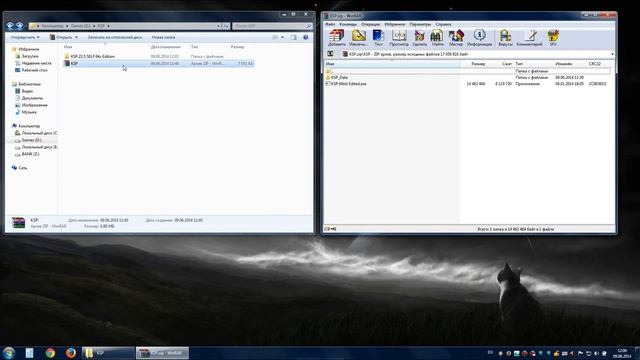
Task: Click the refresh button beside Explorer address bar
Action: 226,26
